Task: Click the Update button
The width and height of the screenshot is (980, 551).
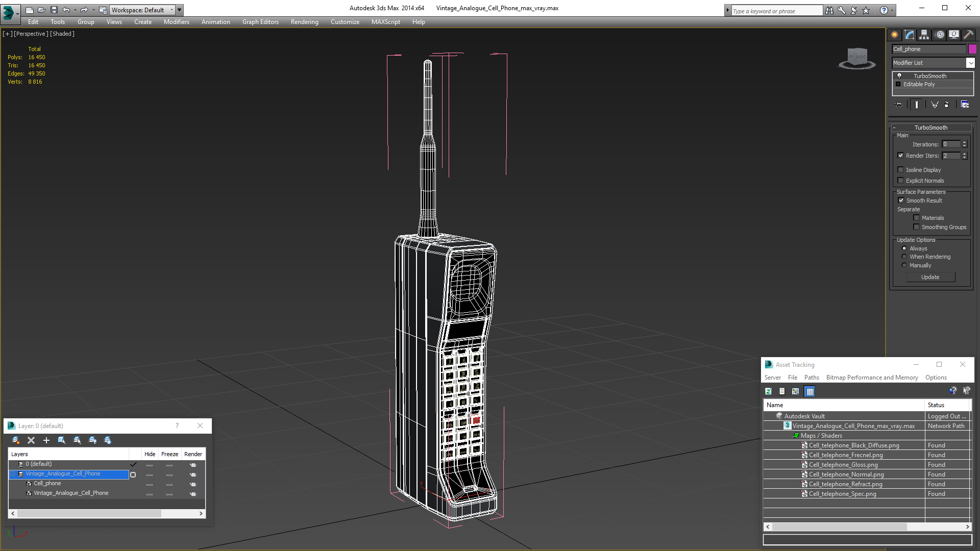Action: point(930,277)
